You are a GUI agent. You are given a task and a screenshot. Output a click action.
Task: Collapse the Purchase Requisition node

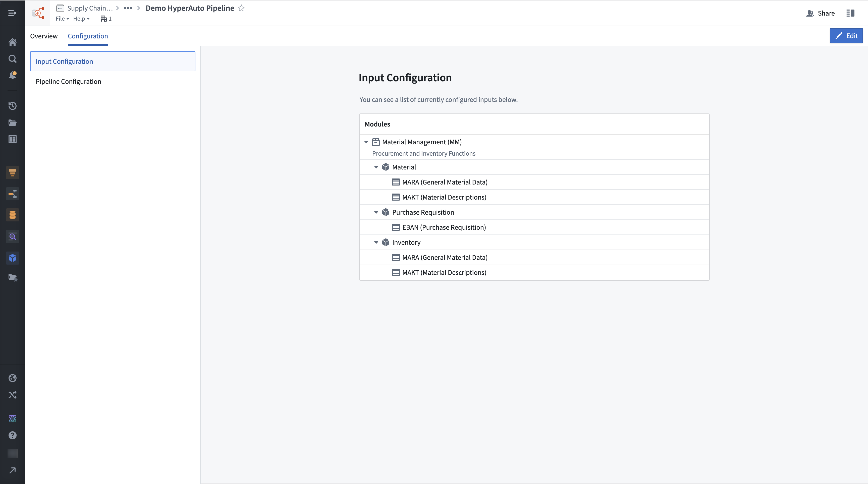(x=376, y=212)
